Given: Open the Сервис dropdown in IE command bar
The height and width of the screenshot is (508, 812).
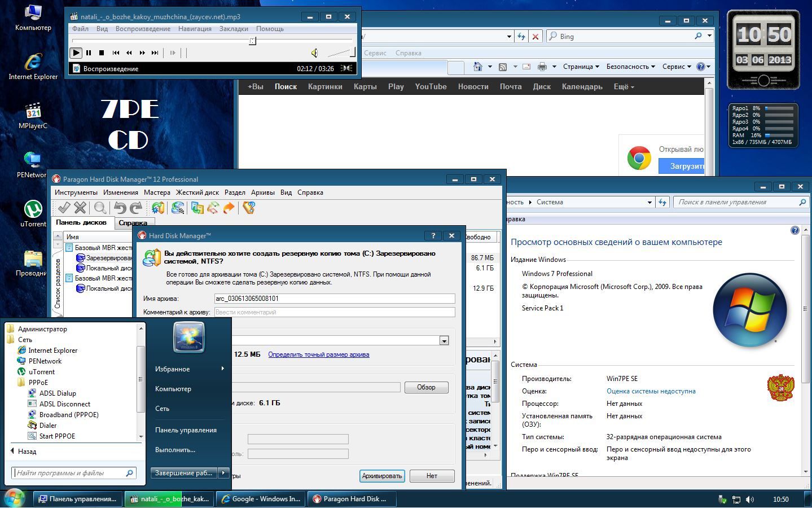Looking at the screenshot, I should (676, 67).
